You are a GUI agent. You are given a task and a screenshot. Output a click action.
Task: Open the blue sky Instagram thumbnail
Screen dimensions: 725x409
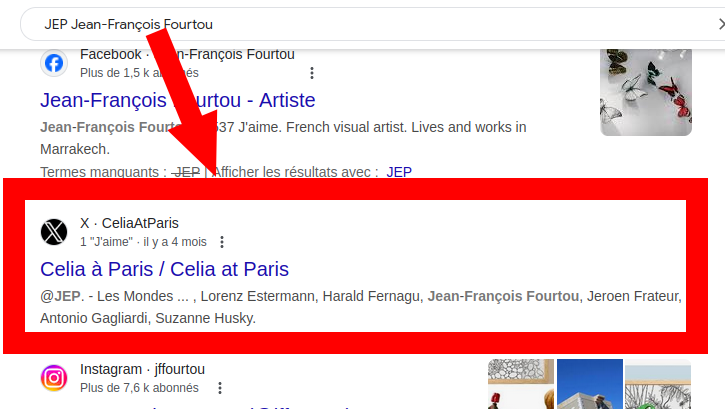click(588, 384)
